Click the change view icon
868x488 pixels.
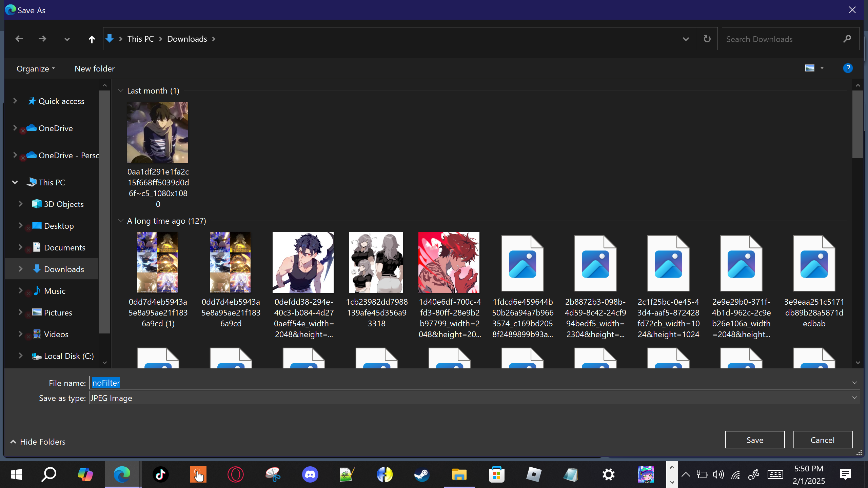810,68
